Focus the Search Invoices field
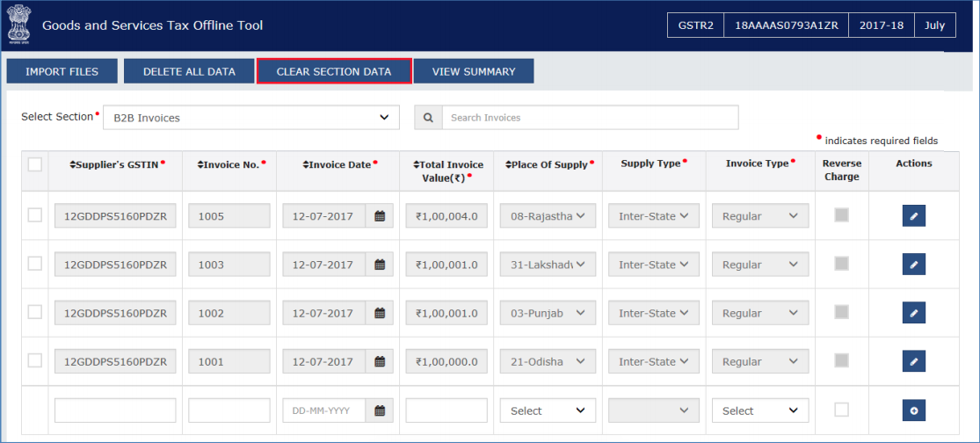This screenshot has width=980, height=443. click(x=590, y=118)
